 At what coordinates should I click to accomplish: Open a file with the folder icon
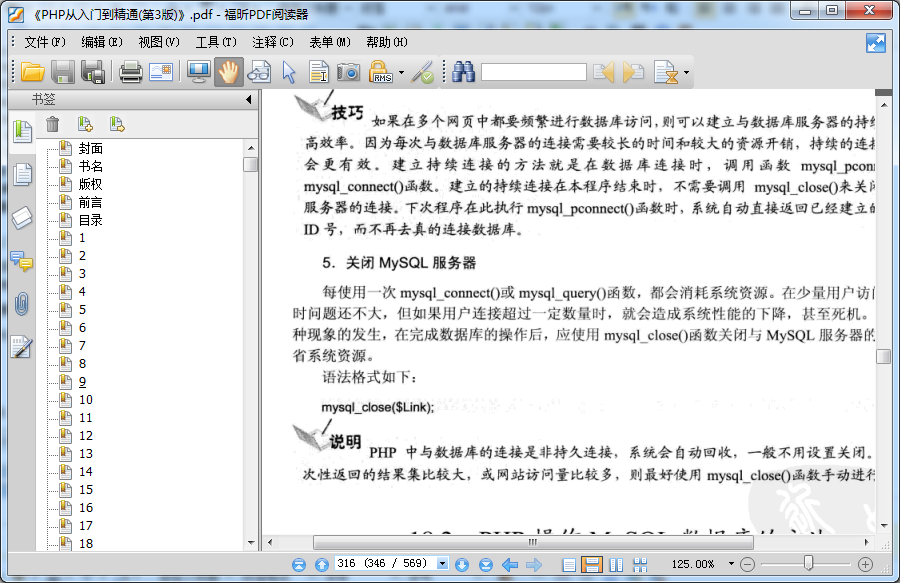pos(33,72)
